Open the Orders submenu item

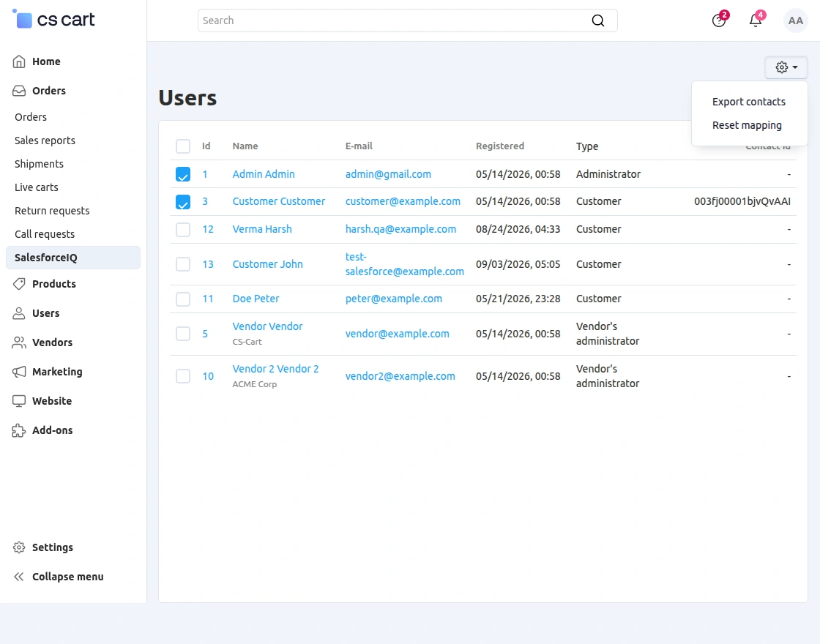click(x=31, y=117)
